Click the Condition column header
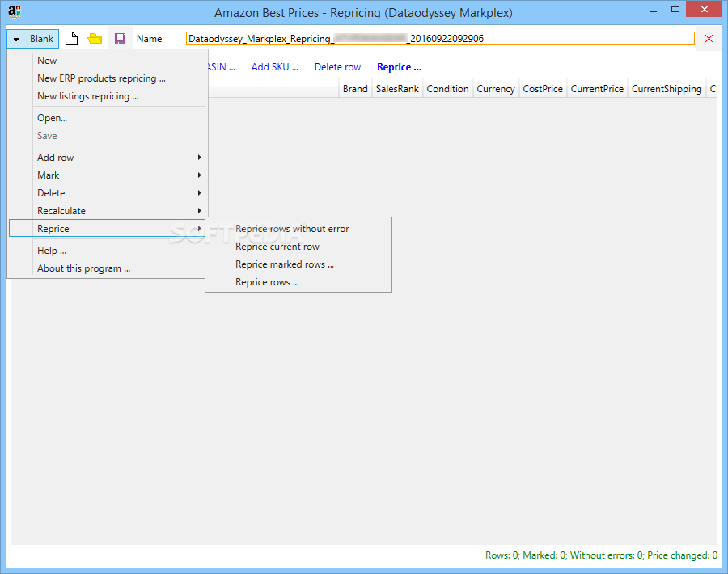Image resolution: width=728 pixels, height=574 pixels. pos(447,89)
